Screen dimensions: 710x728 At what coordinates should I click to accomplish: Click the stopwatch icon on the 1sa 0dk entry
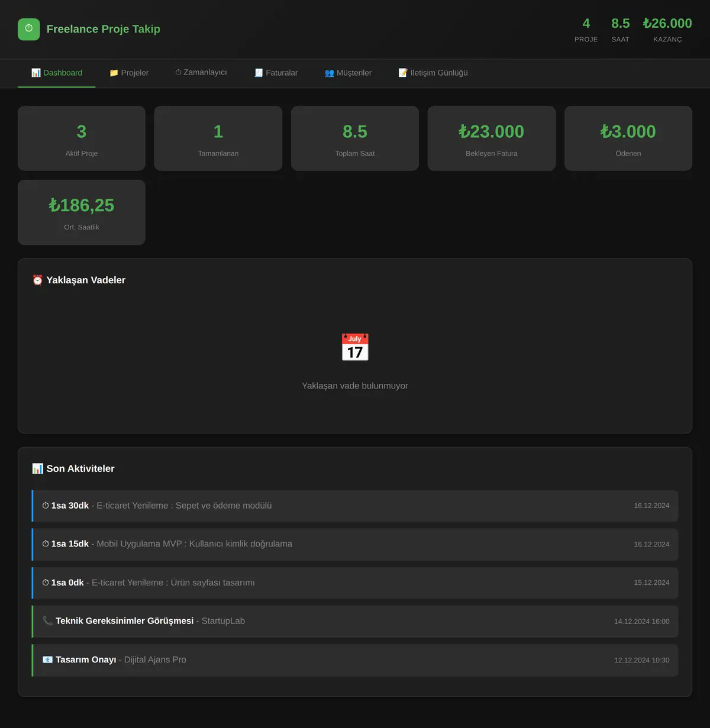pyautogui.click(x=46, y=583)
